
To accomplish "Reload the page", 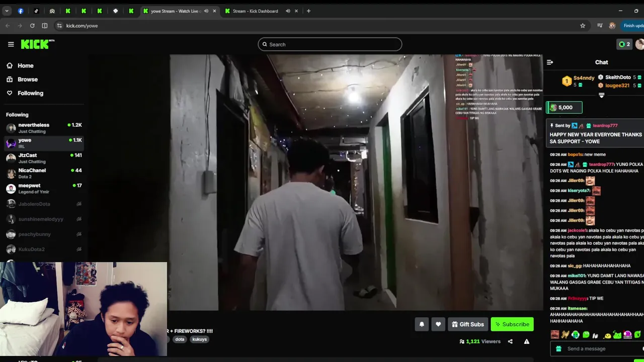I will 32,26.
